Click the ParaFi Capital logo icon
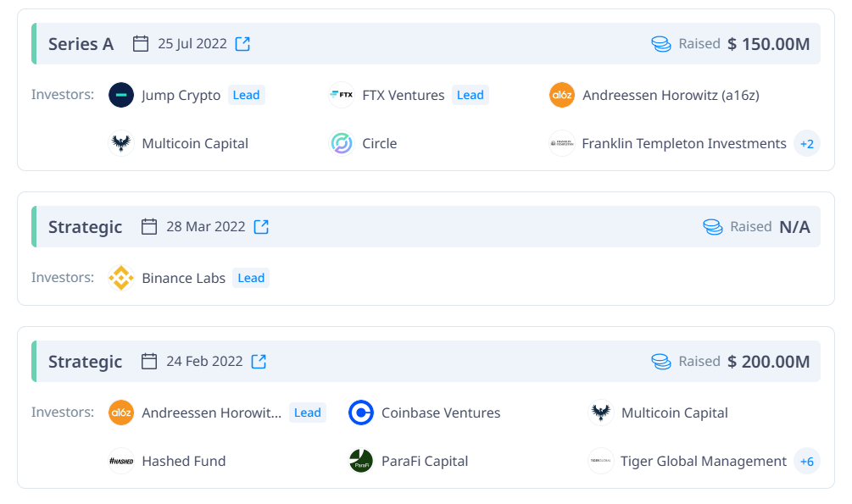Screen dimensions: 852x504 point(361,461)
